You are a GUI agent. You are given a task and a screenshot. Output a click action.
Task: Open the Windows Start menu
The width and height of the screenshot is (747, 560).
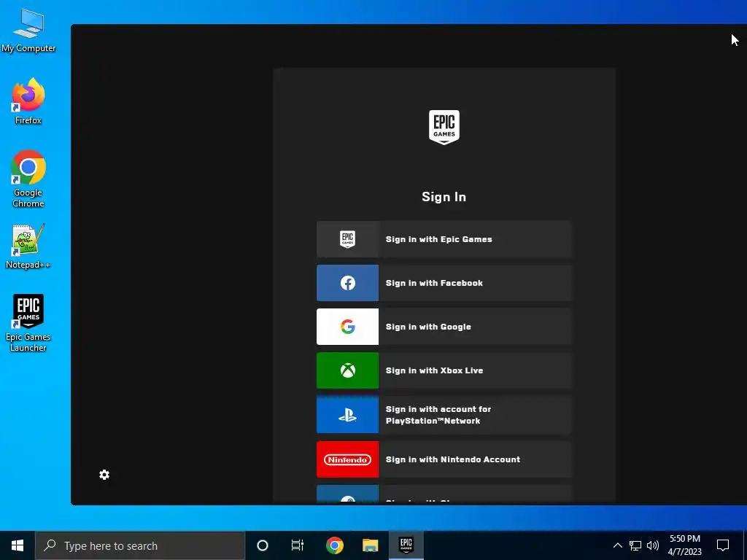pyautogui.click(x=18, y=545)
